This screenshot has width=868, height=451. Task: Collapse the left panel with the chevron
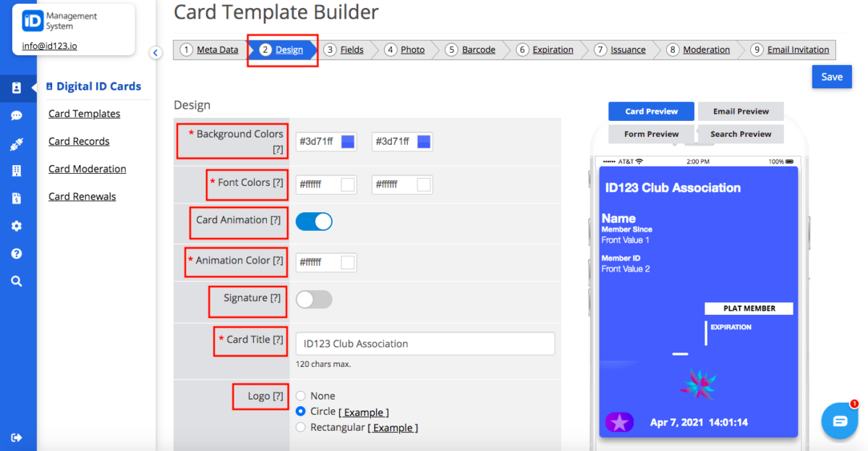point(156,53)
